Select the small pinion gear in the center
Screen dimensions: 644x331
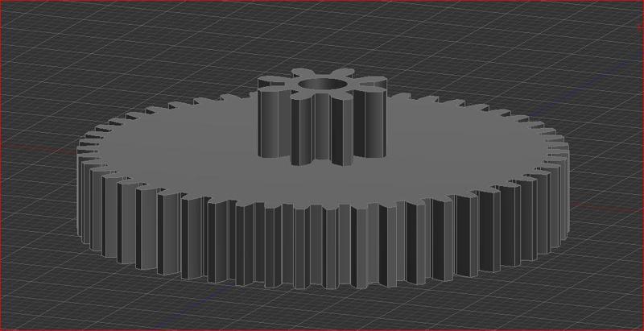(x=321, y=117)
